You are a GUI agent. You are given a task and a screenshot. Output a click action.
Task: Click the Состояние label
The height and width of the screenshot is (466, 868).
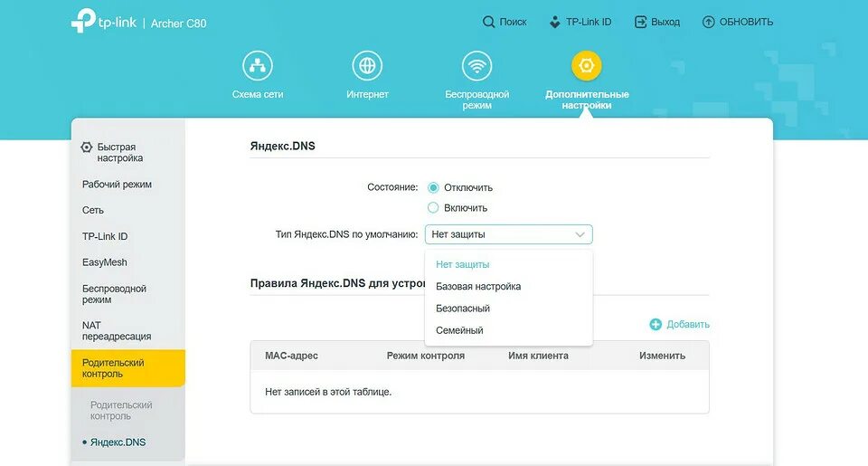click(x=392, y=187)
